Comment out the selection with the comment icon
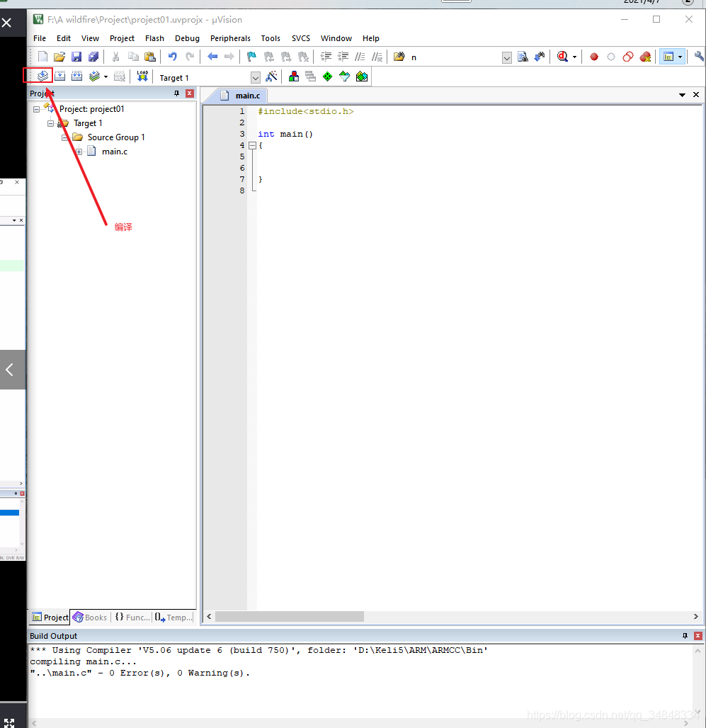 360,57
